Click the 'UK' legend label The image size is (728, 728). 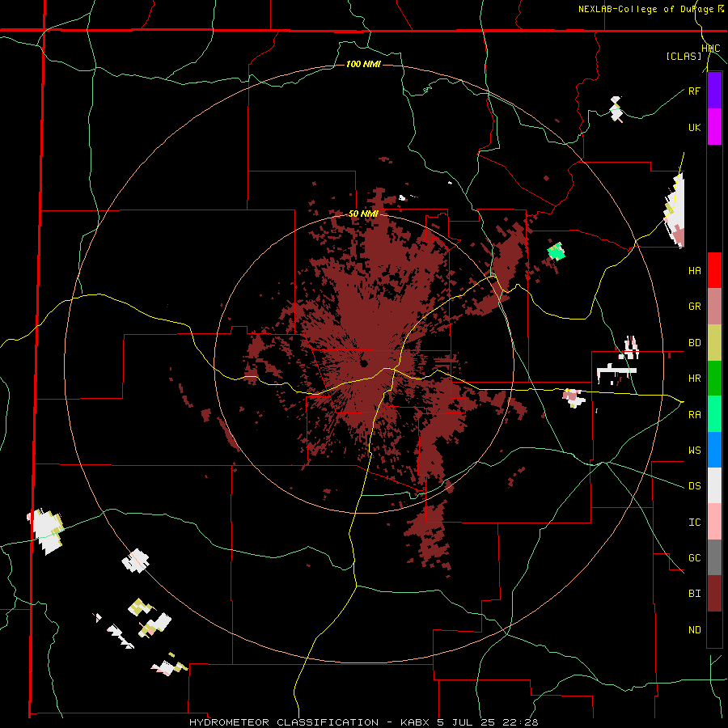click(694, 127)
